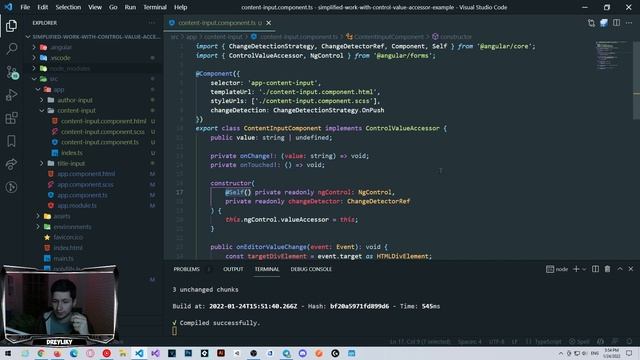640x360 pixels.
Task: Open the terminal launch profile dropdown arrow
Action: tap(584, 269)
